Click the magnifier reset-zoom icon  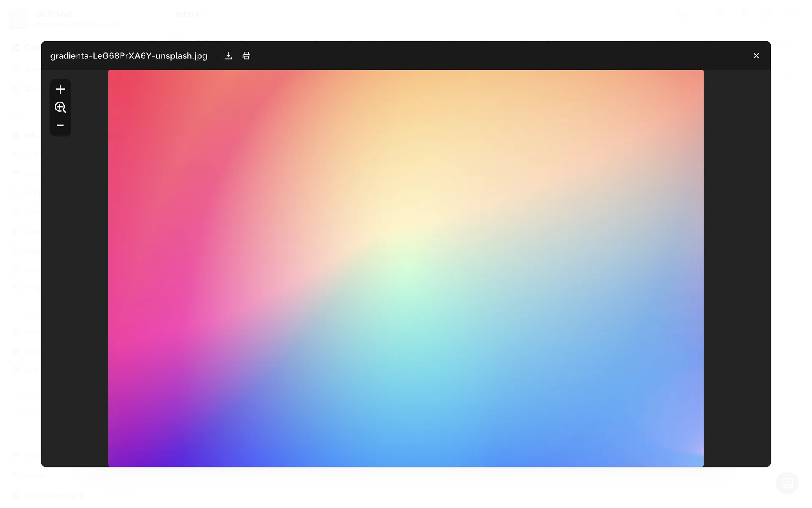[x=60, y=108]
